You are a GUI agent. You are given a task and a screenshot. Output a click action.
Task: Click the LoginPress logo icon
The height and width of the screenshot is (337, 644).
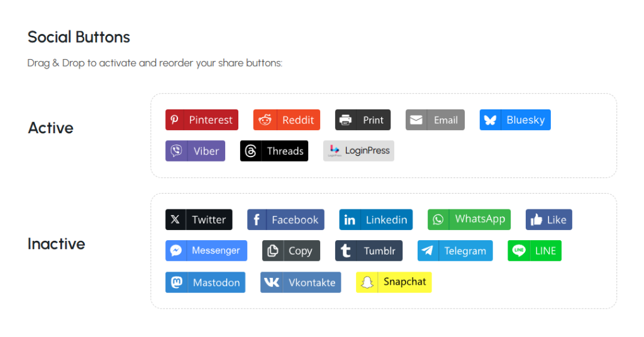click(x=335, y=150)
